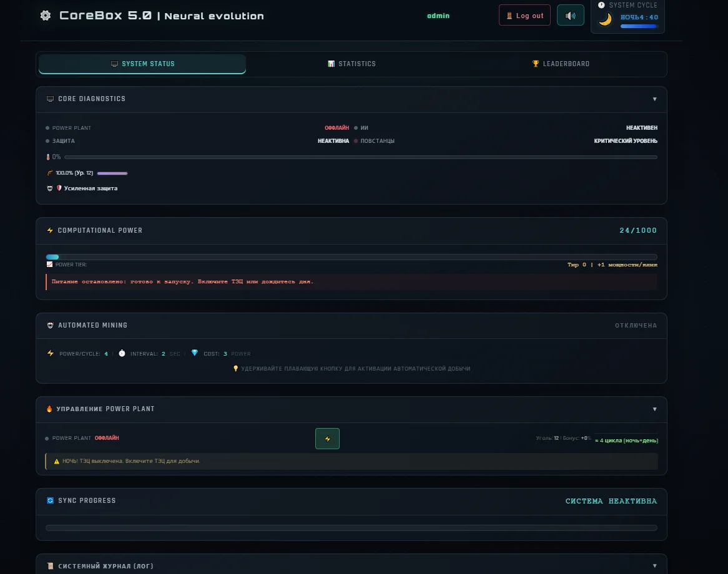728x574 pixels.
Task: Click the red ОФФЛАЙН status in diagnostics
Action: (337, 128)
